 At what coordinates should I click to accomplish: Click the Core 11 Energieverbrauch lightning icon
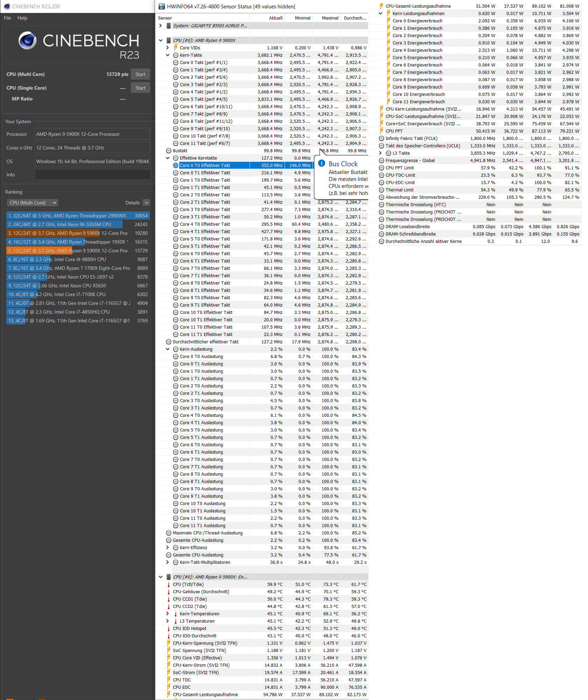[388, 101]
